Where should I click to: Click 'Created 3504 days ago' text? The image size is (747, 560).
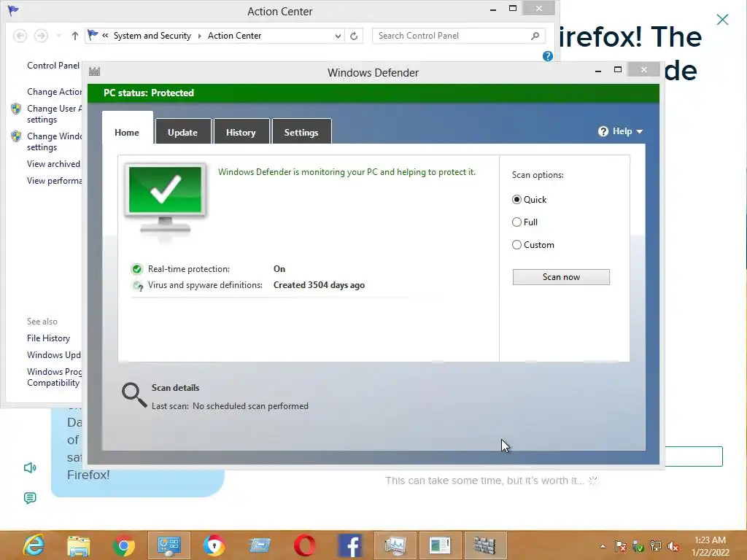(x=320, y=285)
